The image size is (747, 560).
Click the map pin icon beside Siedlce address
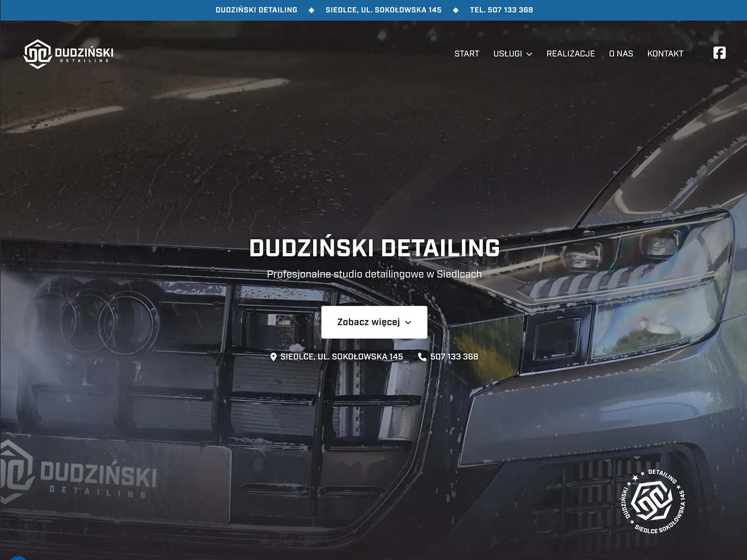(274, 357)
